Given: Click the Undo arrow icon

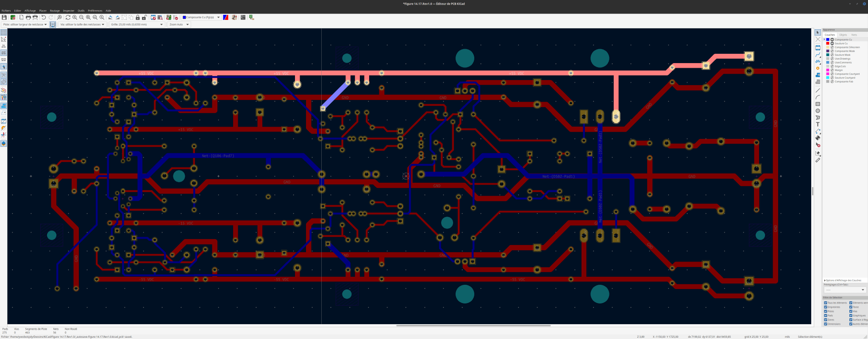Looking at the screenshot, I should [43, 17].
